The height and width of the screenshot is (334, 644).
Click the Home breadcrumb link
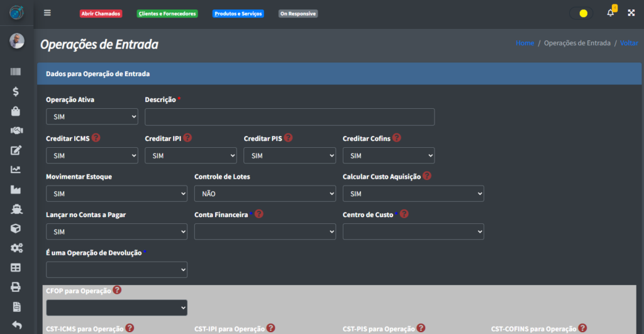(525, 43)
